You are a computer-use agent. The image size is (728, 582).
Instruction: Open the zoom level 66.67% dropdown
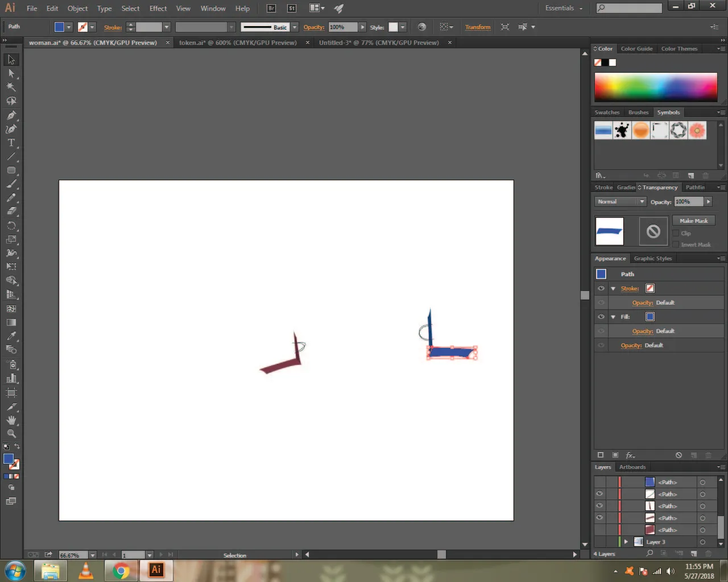(x=92, y=555)
